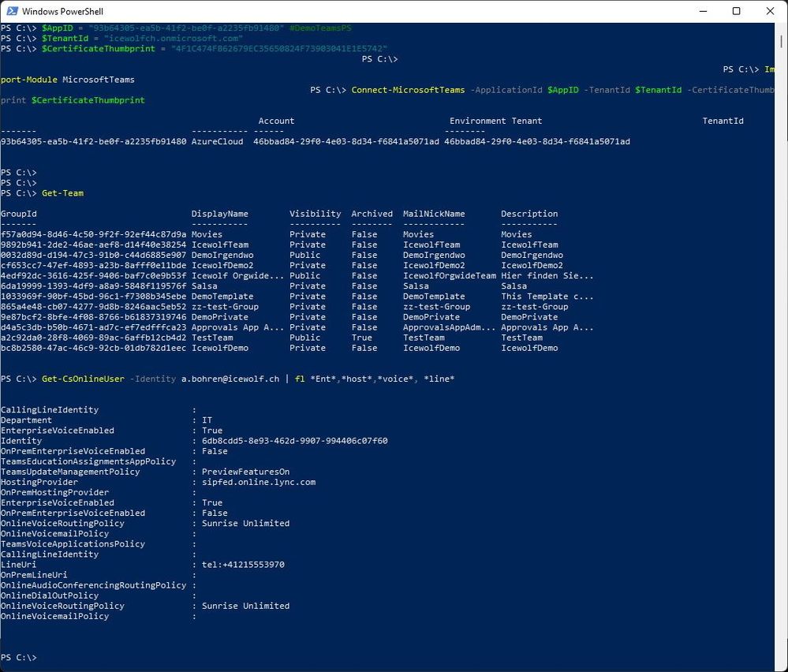Click the AzureCloud environment value
The image size is (788, 672).
point(217,142)
